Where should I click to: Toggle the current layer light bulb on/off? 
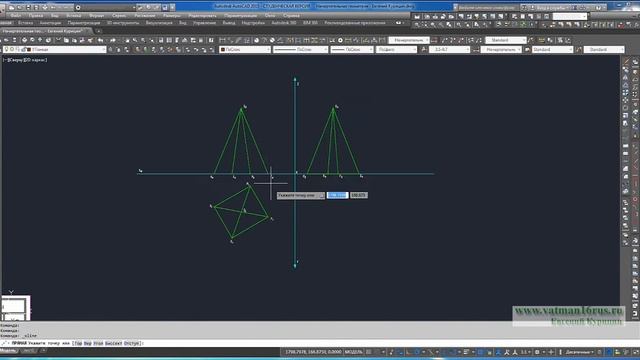pos(6,49)
